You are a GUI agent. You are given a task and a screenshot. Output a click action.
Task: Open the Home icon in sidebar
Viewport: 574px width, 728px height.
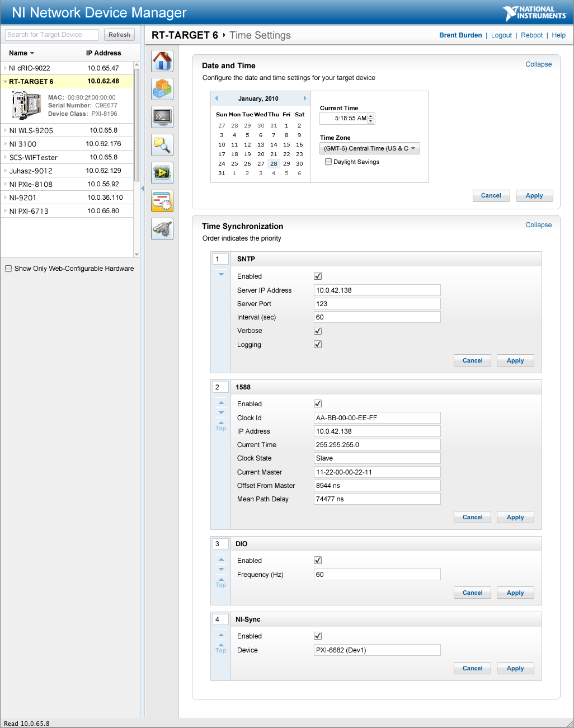pyautogui.click(x=162, y=61)
